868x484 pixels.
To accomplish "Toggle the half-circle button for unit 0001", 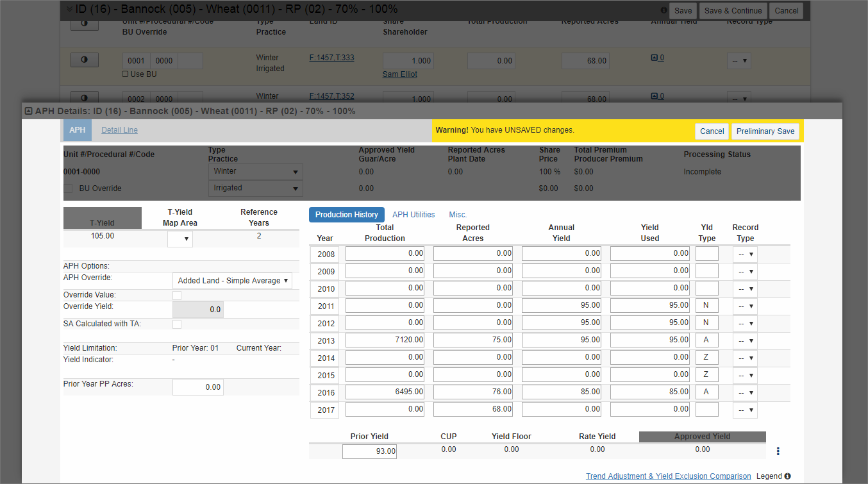I will point(84,60).
